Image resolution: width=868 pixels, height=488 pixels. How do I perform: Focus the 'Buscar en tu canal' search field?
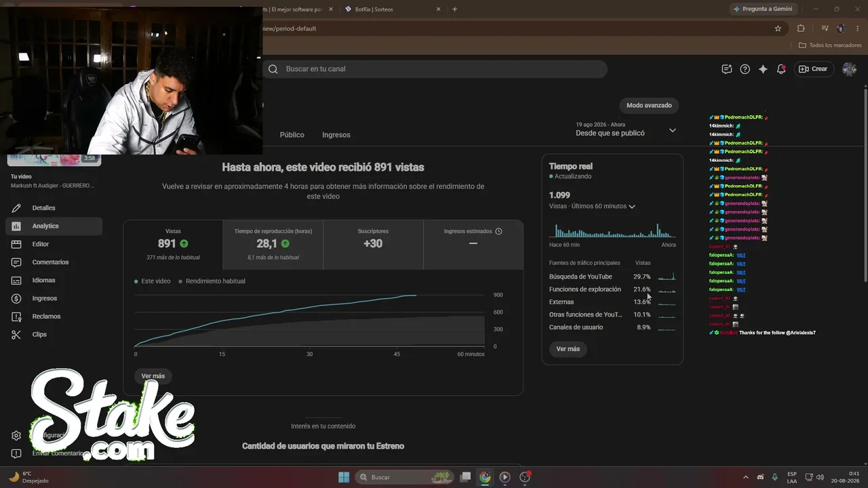coord(436,69)
